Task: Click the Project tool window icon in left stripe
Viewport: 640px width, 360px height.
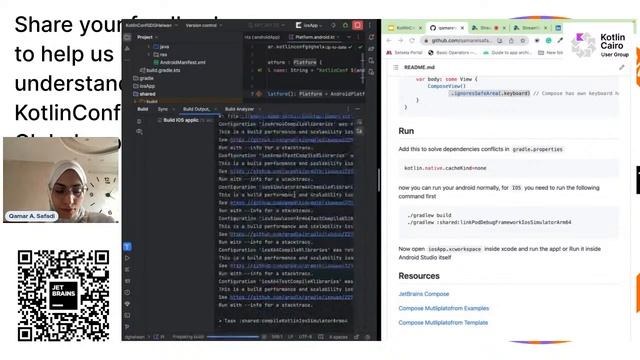Action: 127,37
